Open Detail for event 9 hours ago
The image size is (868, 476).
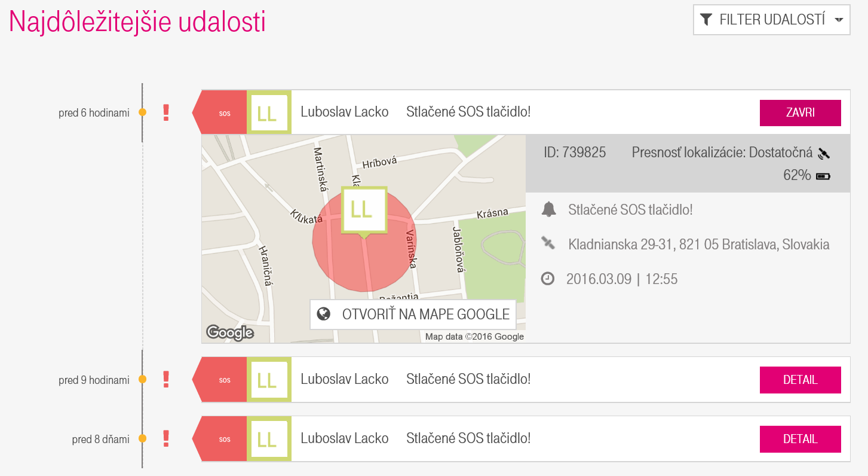coord(800,380)
